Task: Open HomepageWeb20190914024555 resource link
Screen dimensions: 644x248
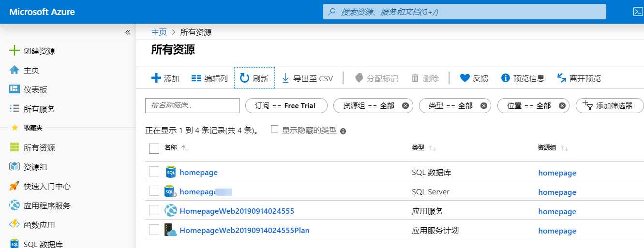Action: click(237, 211)
